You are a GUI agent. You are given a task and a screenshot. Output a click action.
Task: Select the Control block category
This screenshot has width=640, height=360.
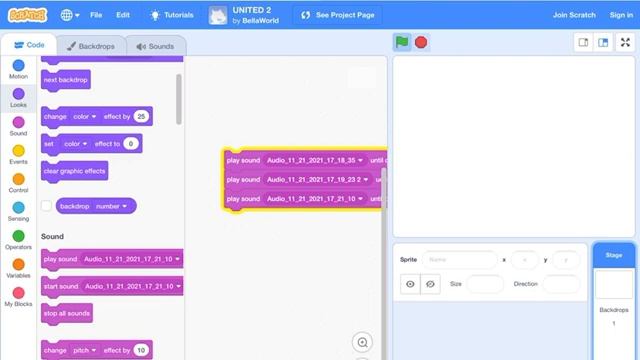click(18, 183)
